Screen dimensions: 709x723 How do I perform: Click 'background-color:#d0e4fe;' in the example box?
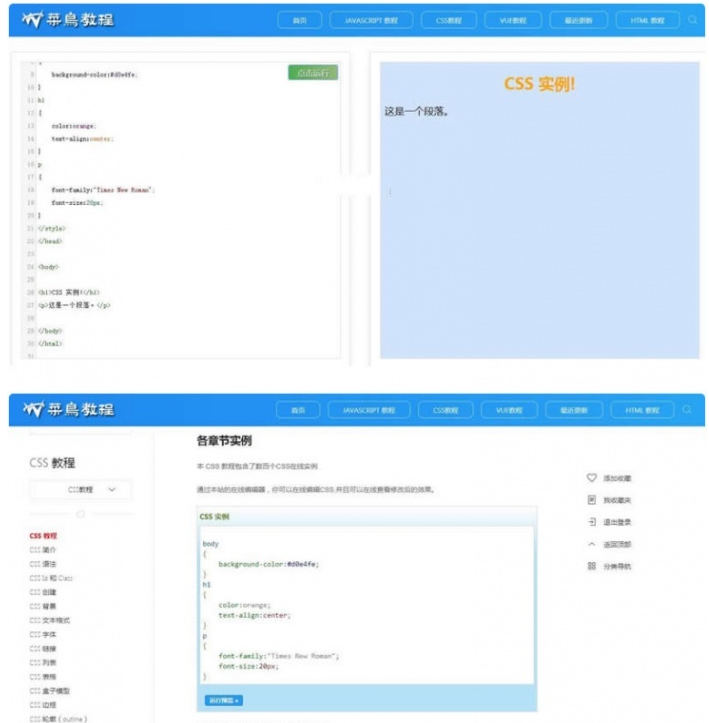tap(268, 564)
